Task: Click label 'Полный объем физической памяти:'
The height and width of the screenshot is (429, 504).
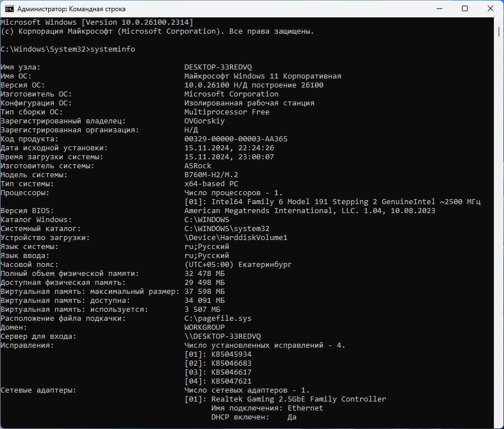Action: pos(70,274)
